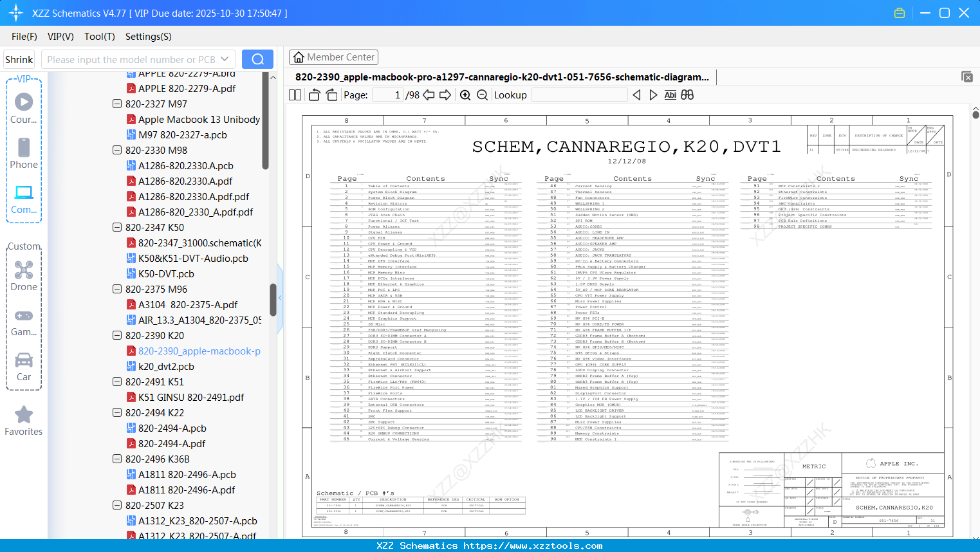Open Apple Macbook 13 Unibody file
Viewport: 980px width, 552px height.
tap(199, 119)
